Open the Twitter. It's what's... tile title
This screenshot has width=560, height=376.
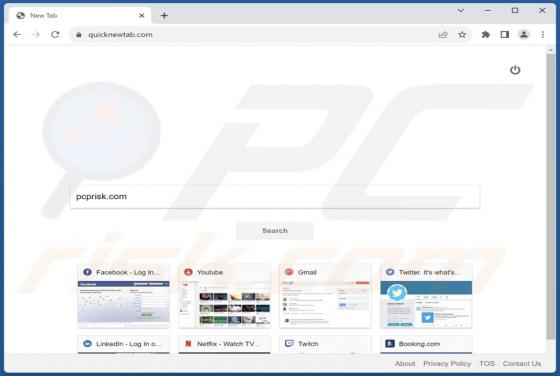click(x=429, y=272)
